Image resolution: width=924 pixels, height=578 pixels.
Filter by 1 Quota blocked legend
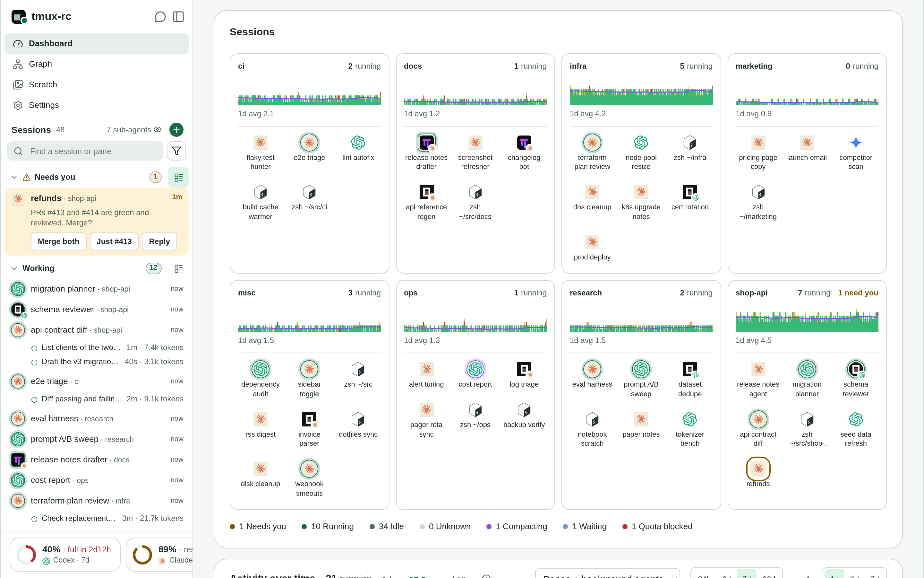657,526
